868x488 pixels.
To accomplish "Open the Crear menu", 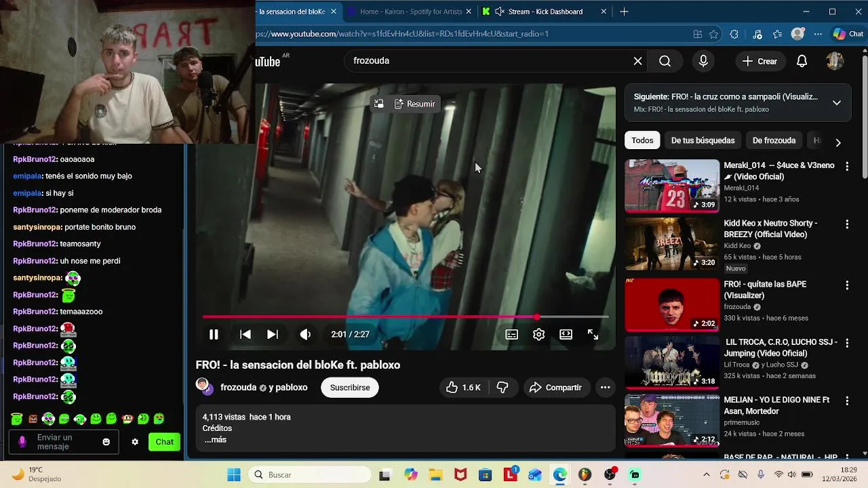I will [x=759, y=61].
